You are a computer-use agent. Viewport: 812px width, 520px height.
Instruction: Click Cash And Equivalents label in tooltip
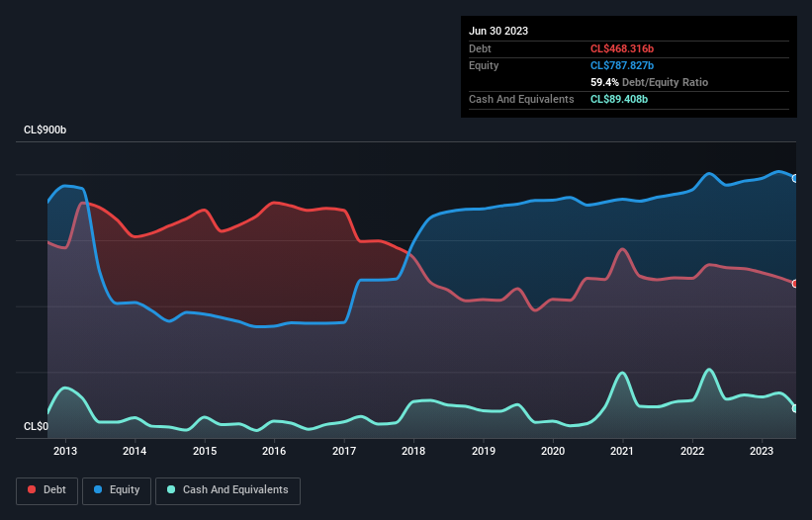(x=521, y=99)
